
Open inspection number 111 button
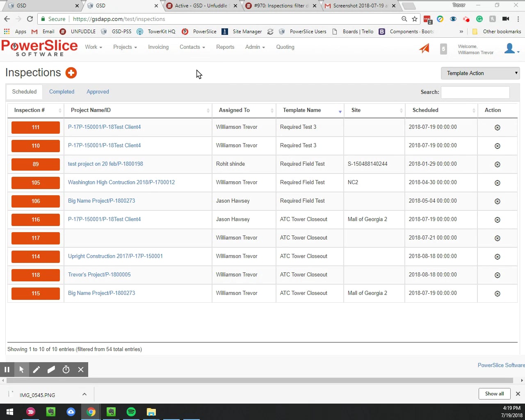click(x=36, y=128)
